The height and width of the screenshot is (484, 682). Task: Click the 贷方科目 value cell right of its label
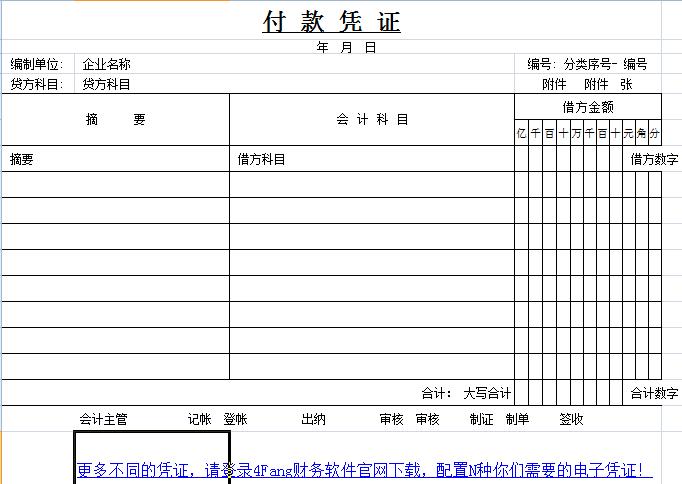(x=107, y=84)
